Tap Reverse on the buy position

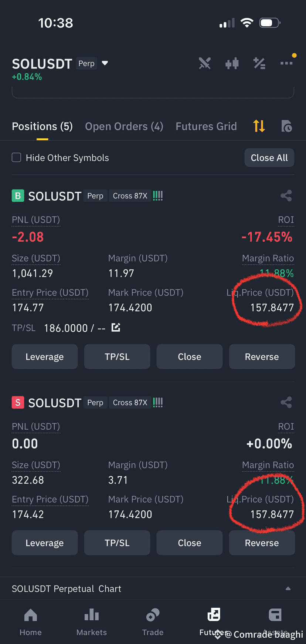tap(262, 357)
